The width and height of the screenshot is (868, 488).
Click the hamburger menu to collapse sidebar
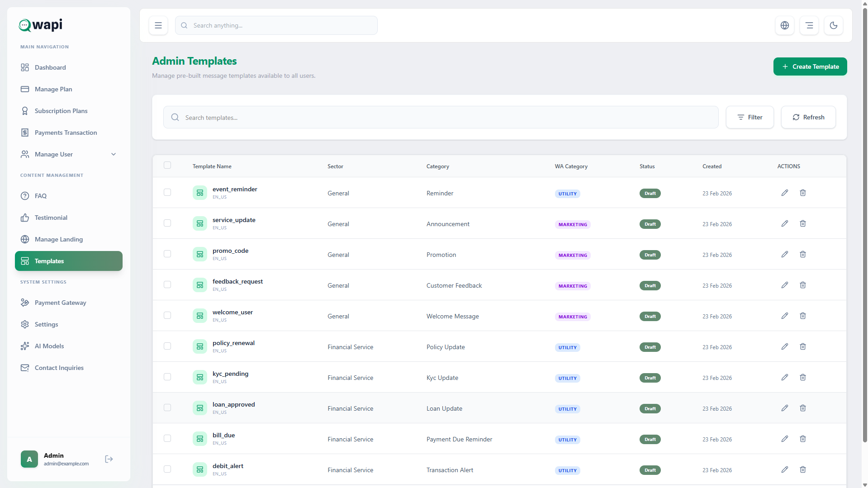coord(158,26)
